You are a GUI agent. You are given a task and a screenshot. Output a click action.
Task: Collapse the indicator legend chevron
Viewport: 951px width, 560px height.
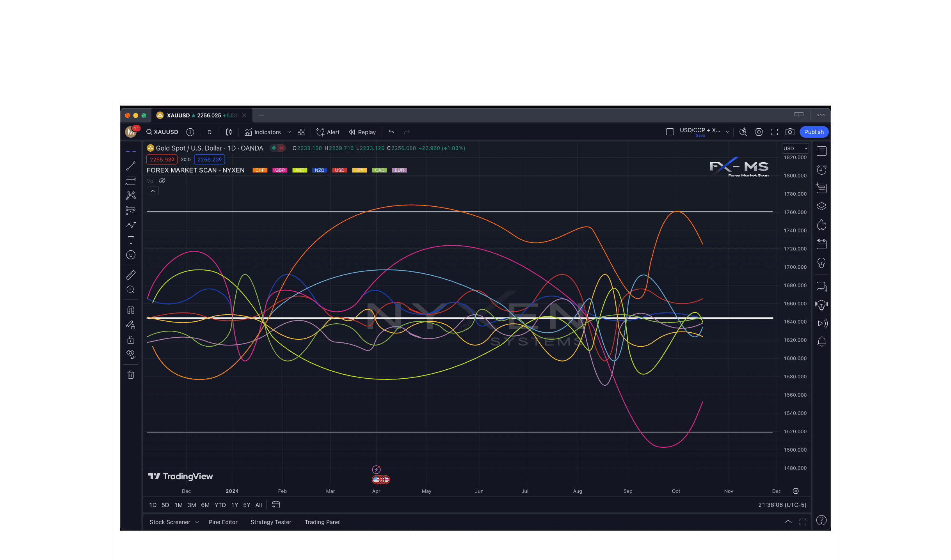(x=153, y=191)
